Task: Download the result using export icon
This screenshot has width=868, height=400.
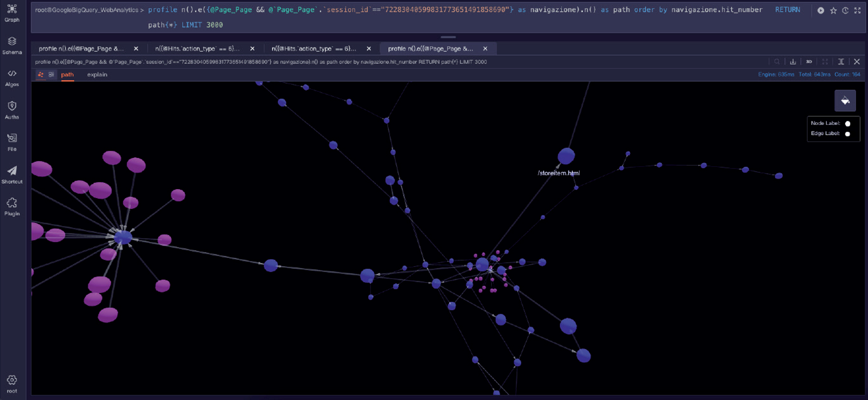Action: (793, 62)
